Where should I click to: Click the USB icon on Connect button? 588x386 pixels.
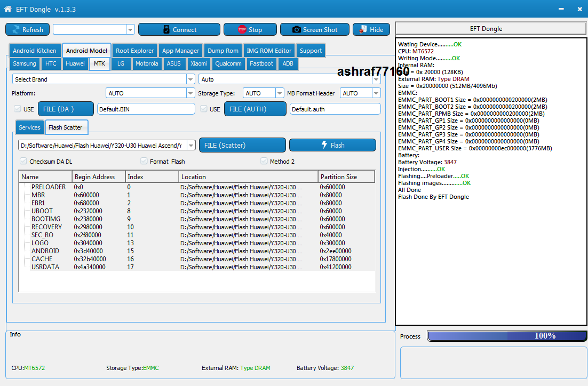click(166, 30)
